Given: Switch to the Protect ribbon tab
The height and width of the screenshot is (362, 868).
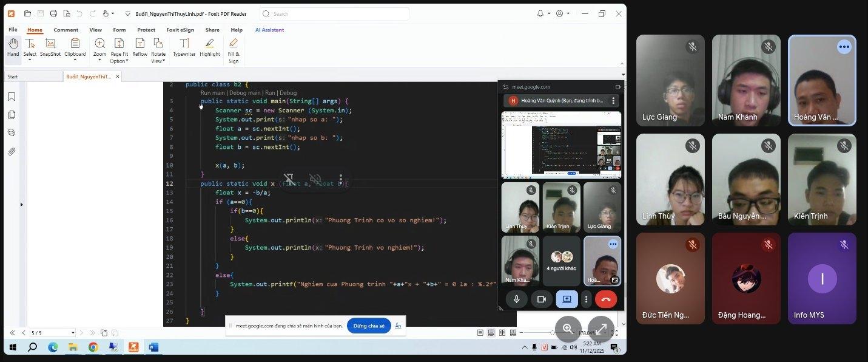Looking at the screenshot, I should click(146, 30).
